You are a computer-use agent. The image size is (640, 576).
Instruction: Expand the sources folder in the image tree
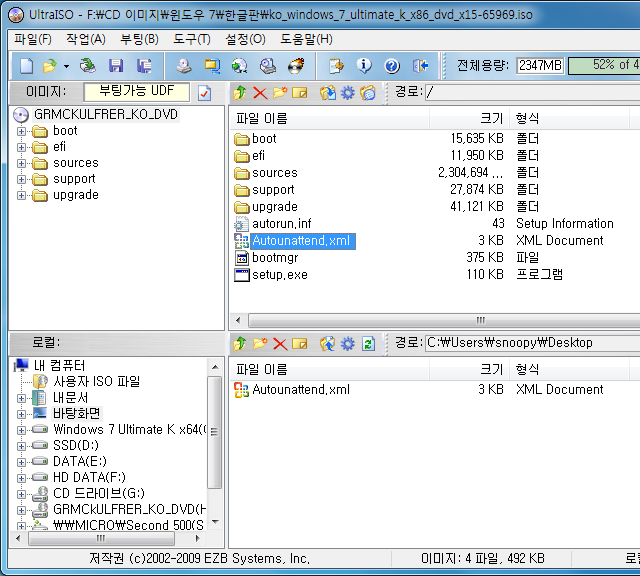click(21, 163)
